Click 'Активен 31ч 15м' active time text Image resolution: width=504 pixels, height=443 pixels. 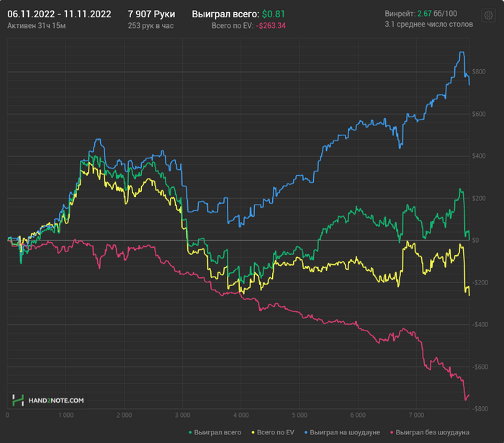[36, 26]
